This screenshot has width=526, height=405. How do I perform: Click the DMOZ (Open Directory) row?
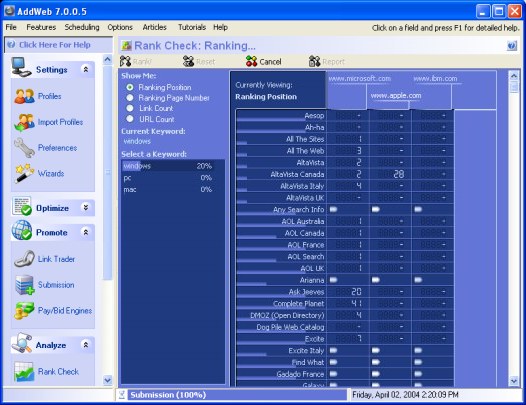point(345,315)
